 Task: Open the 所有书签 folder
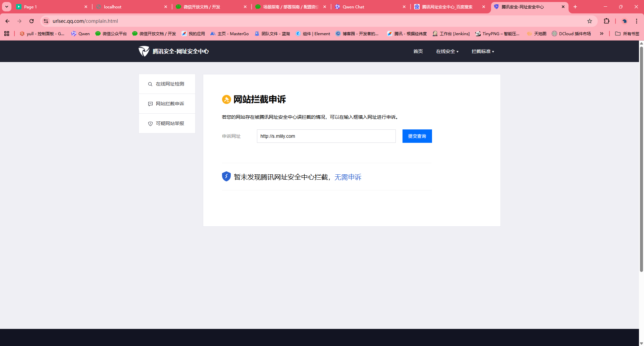[x=627, y=34]
